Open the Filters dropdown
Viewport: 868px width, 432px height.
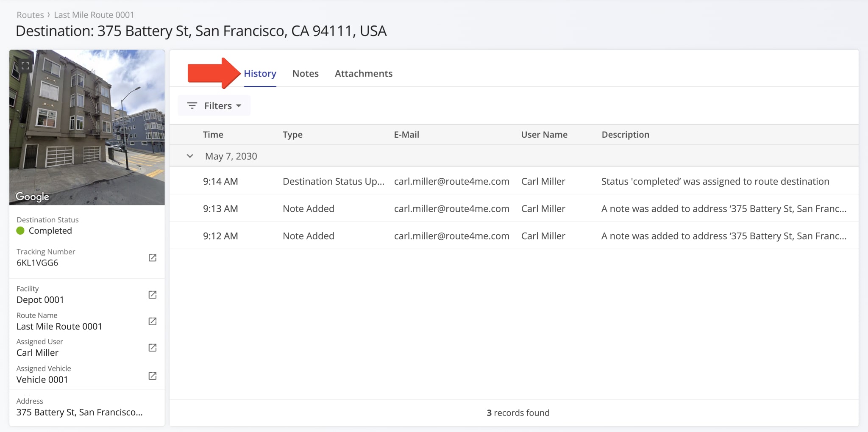[x=217, y=105]
